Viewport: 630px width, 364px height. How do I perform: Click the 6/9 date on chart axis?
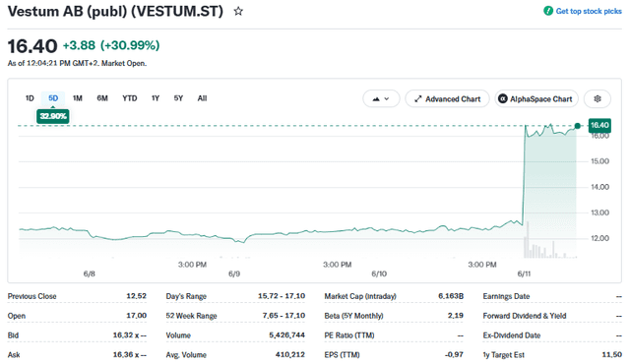click(x=234, y=274)
